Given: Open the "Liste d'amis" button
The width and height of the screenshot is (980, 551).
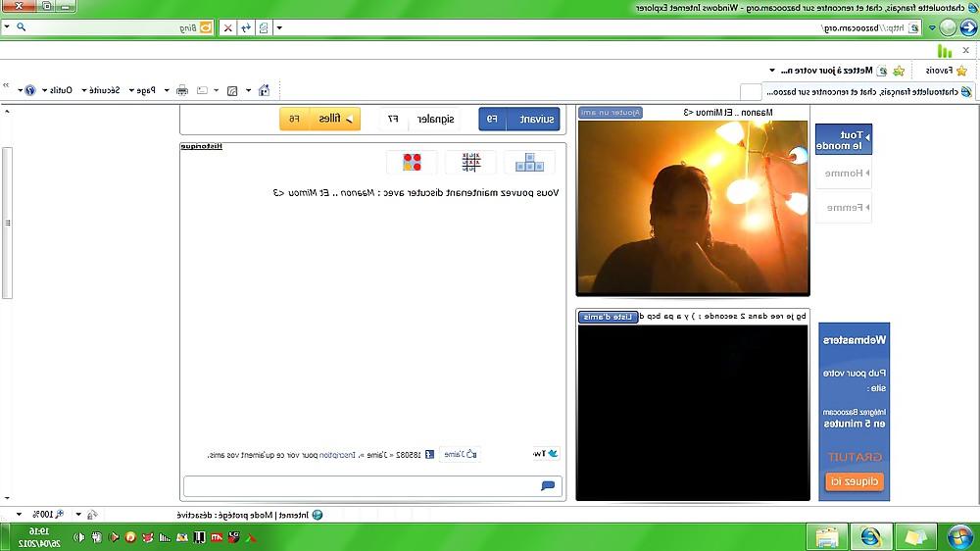Looking at the screenshot, I should click(609, 317).
